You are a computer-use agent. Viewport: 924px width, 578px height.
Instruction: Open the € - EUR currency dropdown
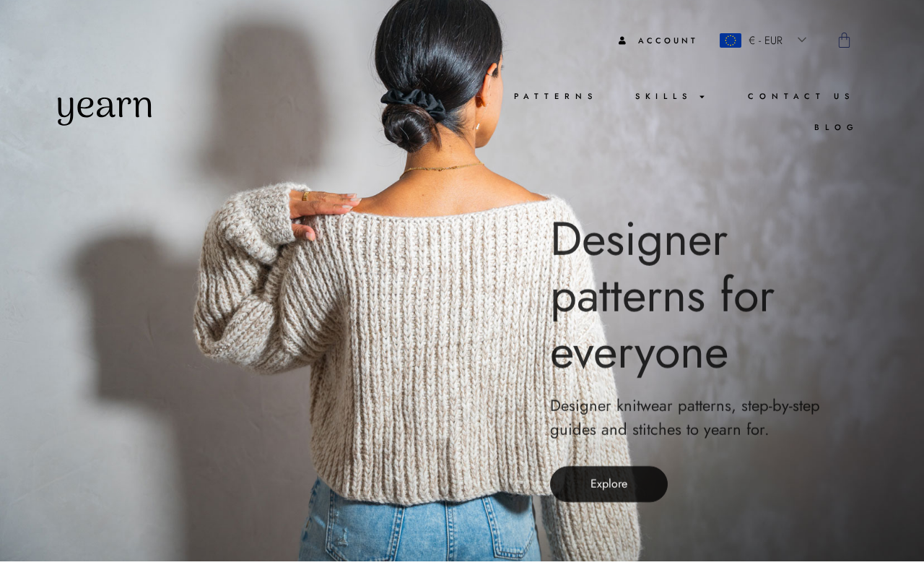click(763, 40)
